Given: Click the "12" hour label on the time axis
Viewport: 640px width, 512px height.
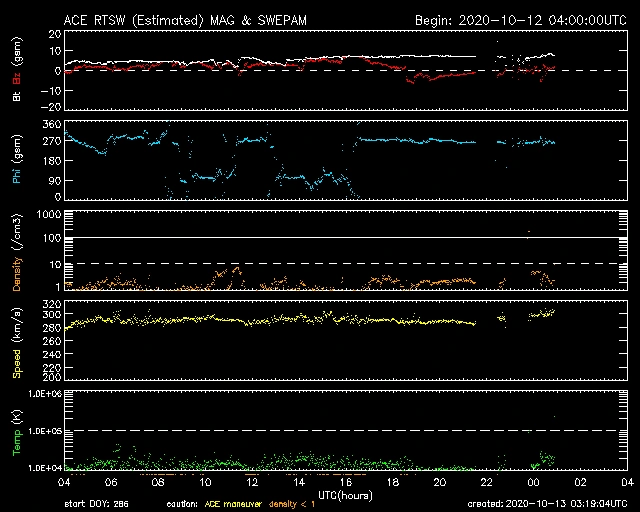Looking at the screenshot, I should click(x=252, y=483).
